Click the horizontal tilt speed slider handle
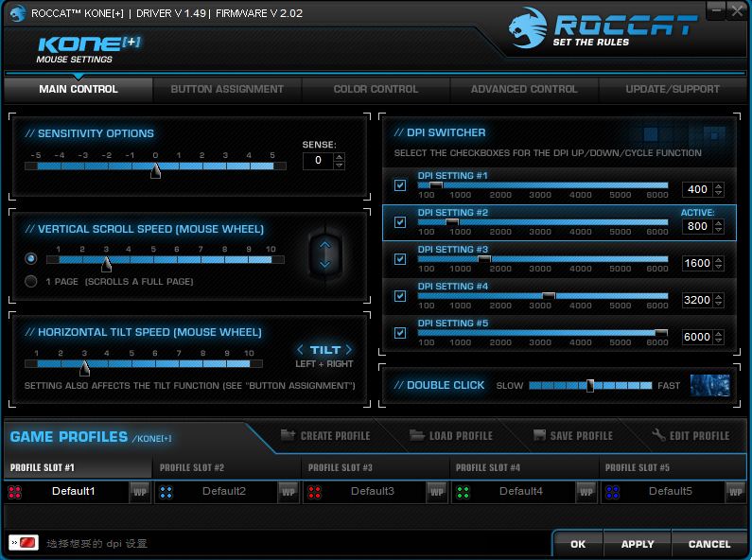Screen dimensions: 752x560 (x=84, y=368)
